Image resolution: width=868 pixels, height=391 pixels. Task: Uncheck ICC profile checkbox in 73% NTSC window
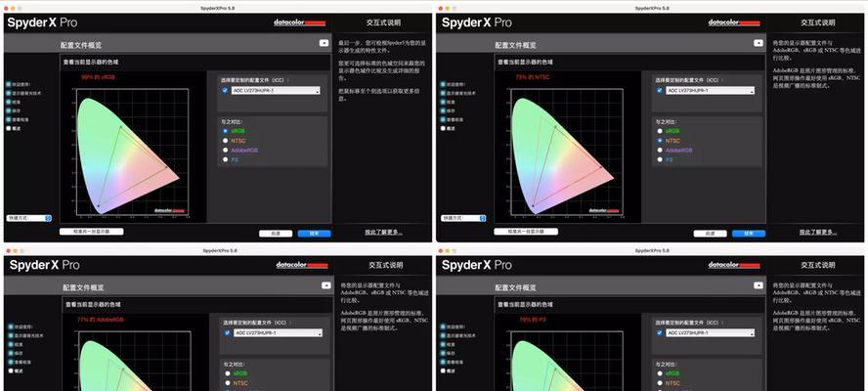[659, 90]
